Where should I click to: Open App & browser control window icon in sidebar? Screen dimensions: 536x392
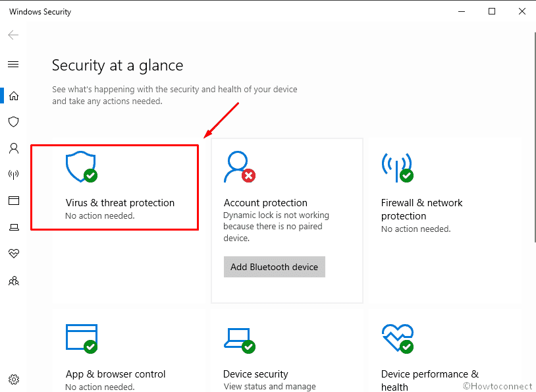pos(14,200)
